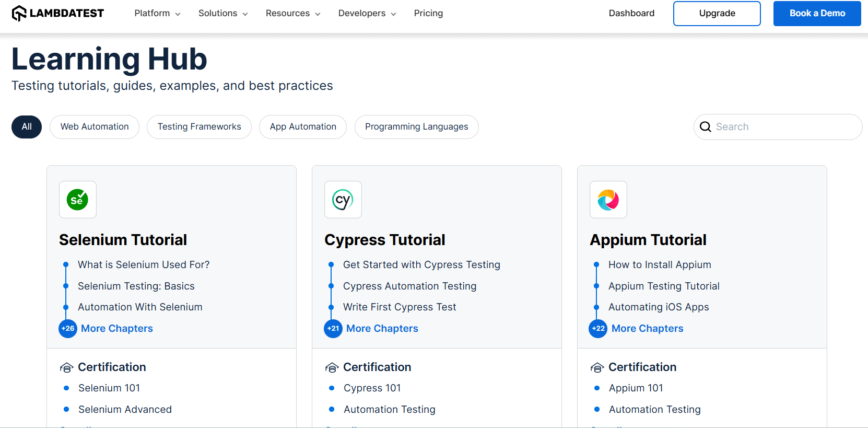Click the Upgrade button

point(717,14)
